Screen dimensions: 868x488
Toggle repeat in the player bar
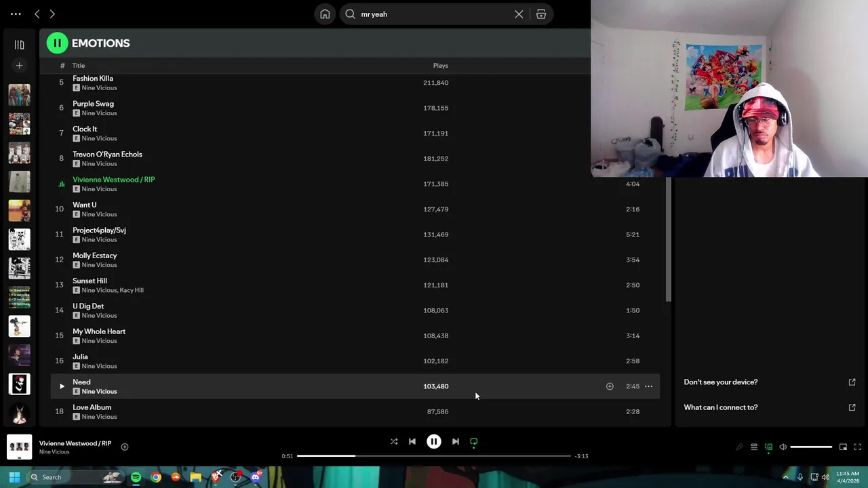click(474, 441)
